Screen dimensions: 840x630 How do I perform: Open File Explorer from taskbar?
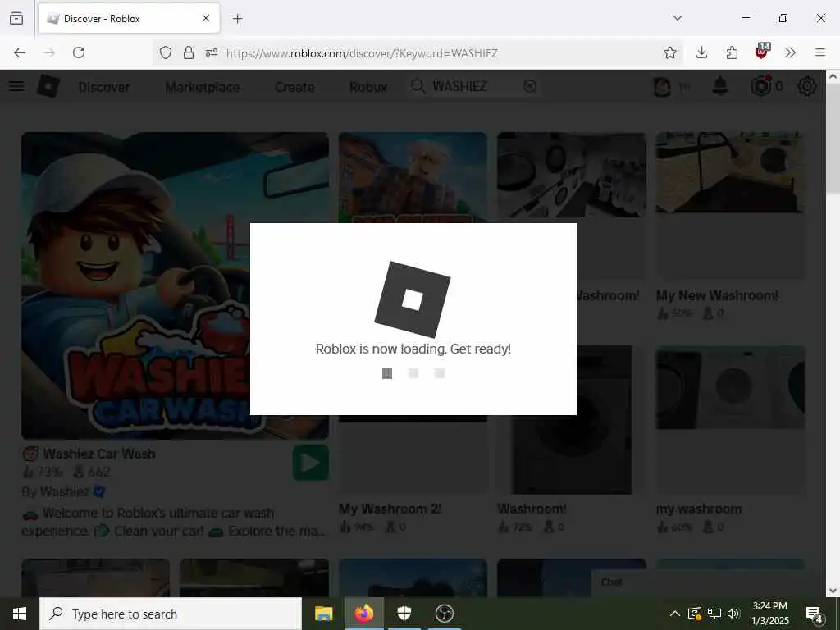[x=323, y=614]
